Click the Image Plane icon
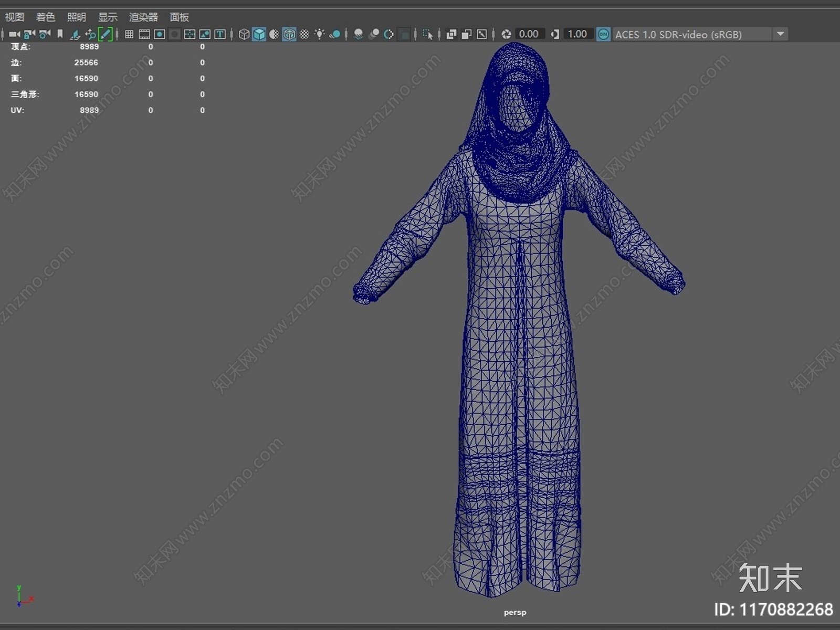 tap(75, 34)
